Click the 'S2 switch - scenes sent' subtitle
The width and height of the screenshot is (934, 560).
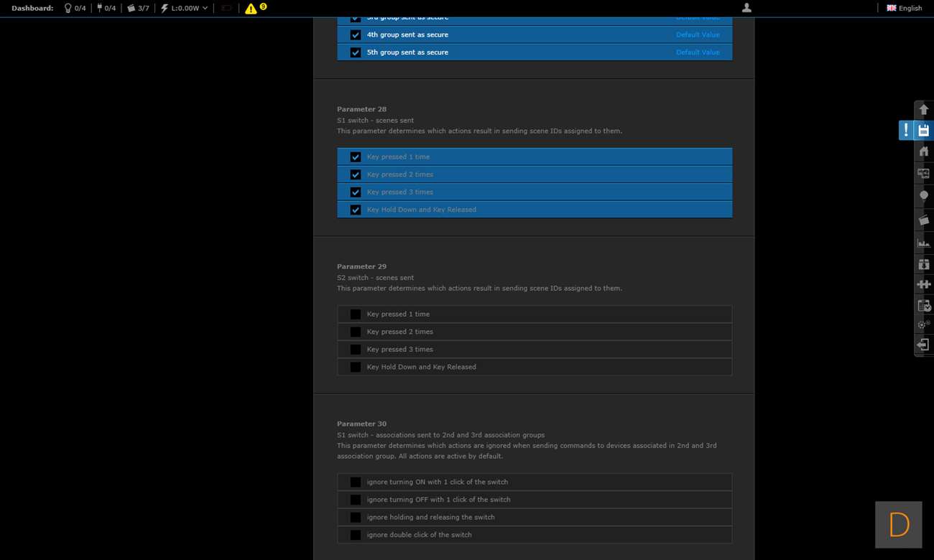375,277
